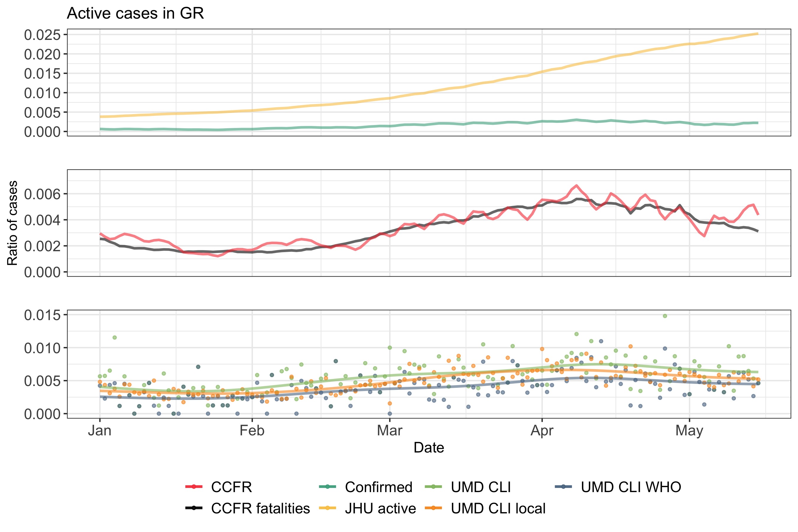Click the UMD CLI local orange swatch
Viewport: 798px width, 532px height.
point(433,508)
